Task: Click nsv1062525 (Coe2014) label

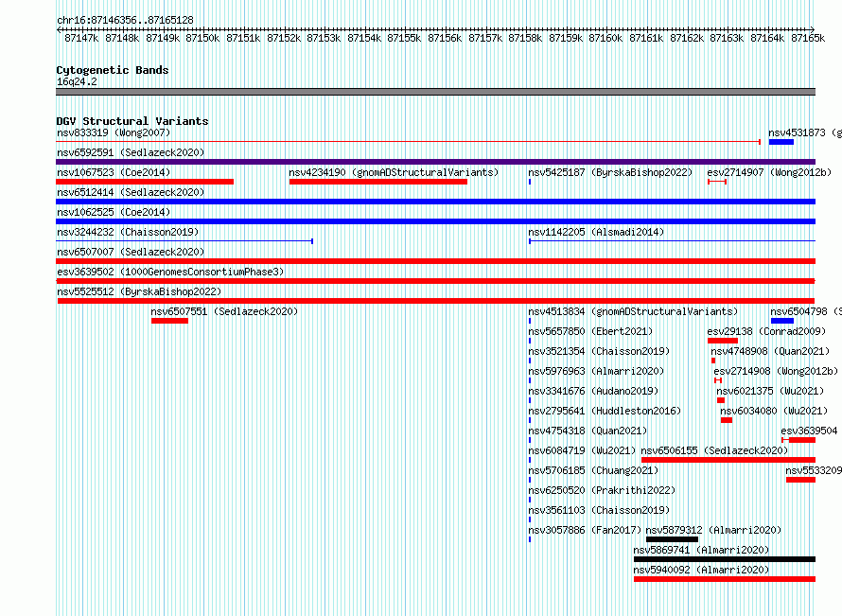Action: click(114, 212)
